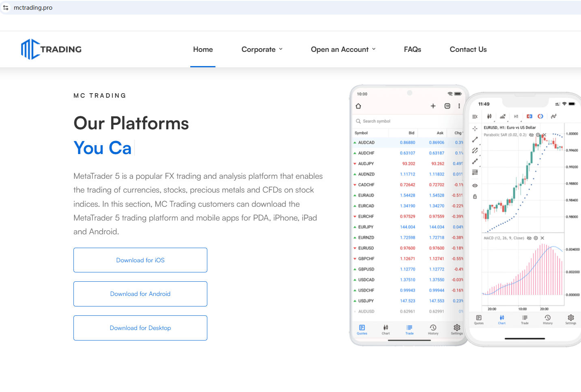
Task: Click Download for Android button
Action: (140, 294)
